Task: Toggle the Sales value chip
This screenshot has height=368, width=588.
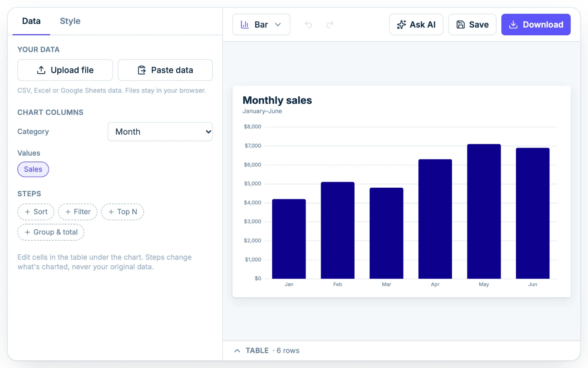Action: tap(33, 169)
